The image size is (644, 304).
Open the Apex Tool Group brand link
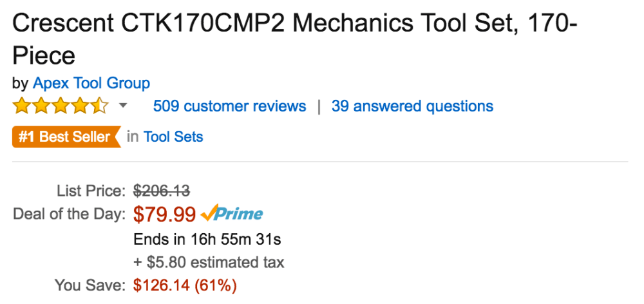(91, 83)
